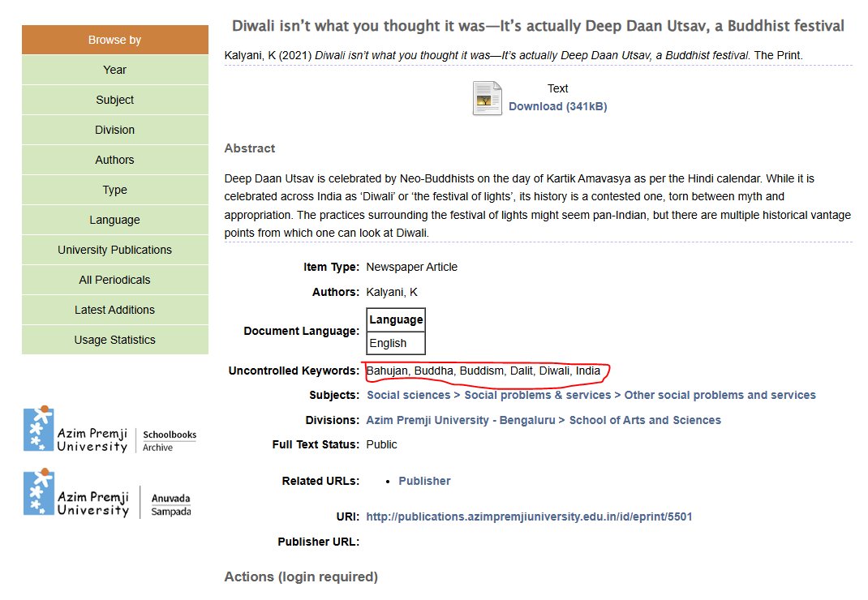The width and height of the screenshot is (868, 600).
Task: Click the 'Full Text Status:' label
Action: [316, 444]
